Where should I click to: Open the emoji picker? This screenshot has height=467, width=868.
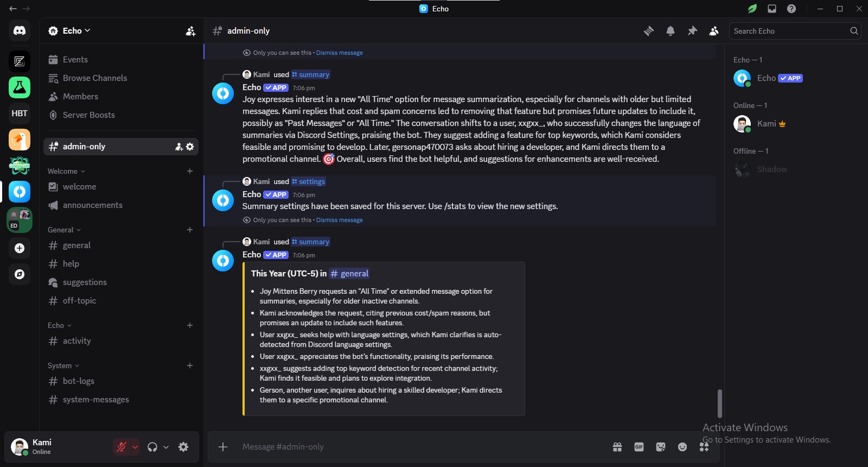[x=682, y=447]
